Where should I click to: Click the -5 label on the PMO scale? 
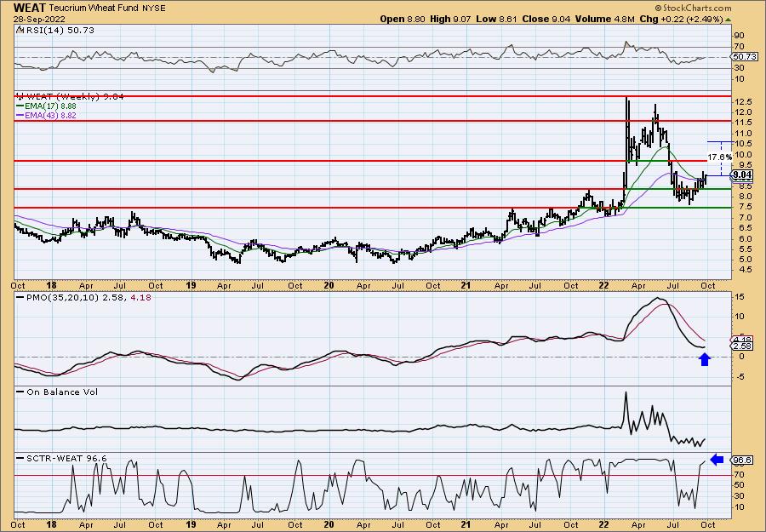click(x=739, y=376)
